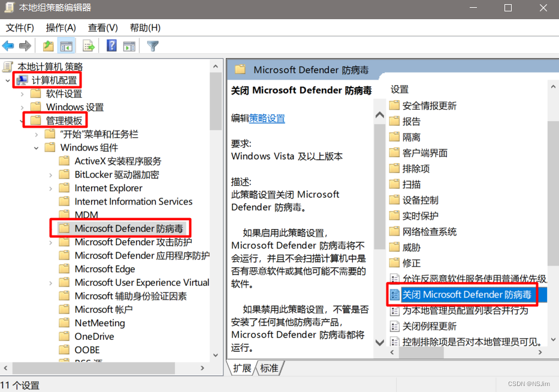Select 允许反恶意软件服务使用普通优先级 policy

468,279
